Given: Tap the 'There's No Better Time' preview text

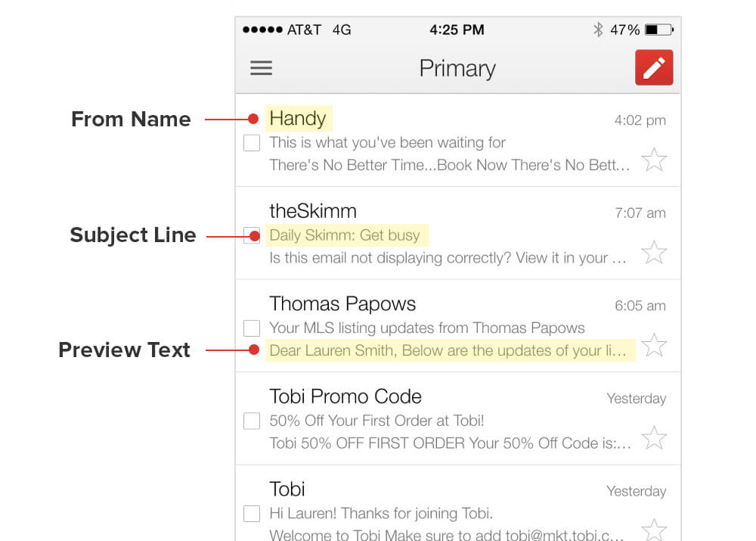Looking at the screenshot, I should [450, 166].
